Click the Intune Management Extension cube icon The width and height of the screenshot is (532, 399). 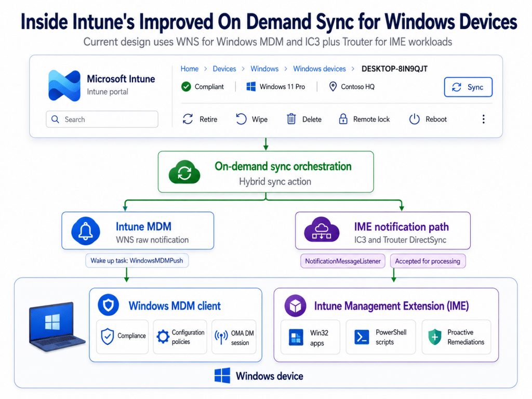coord(295,305)
